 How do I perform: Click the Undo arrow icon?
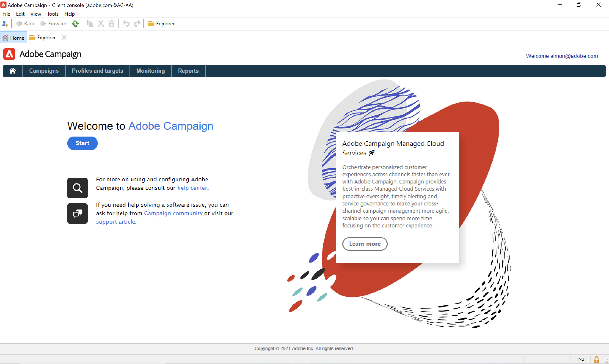click(x=126, y=23)
